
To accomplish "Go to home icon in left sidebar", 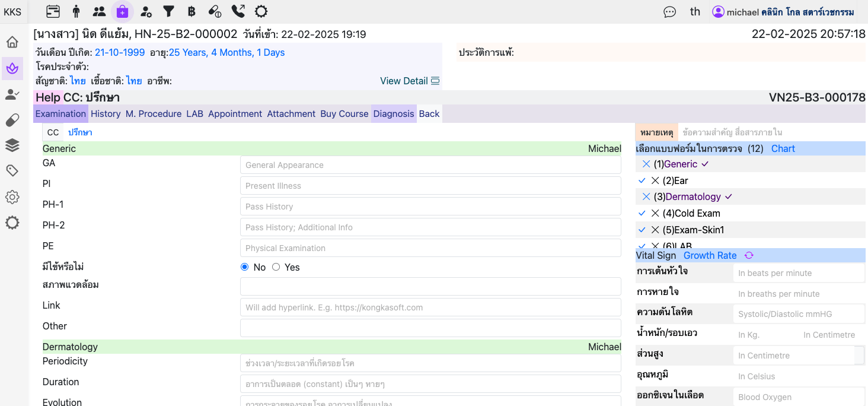I will tap(12, 42).
